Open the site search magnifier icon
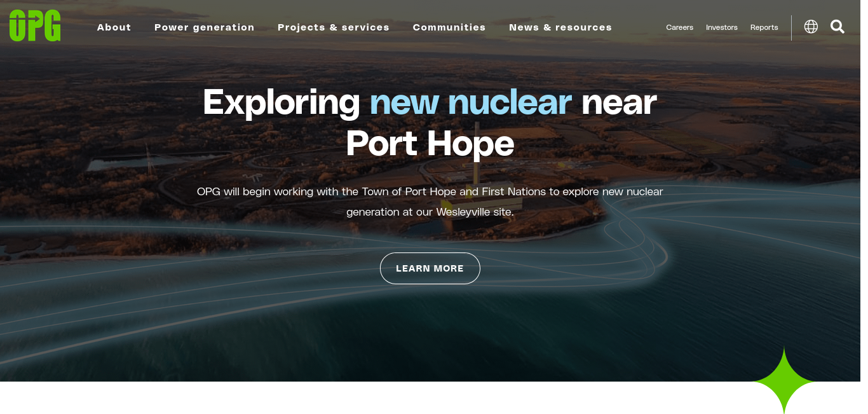 837,27
